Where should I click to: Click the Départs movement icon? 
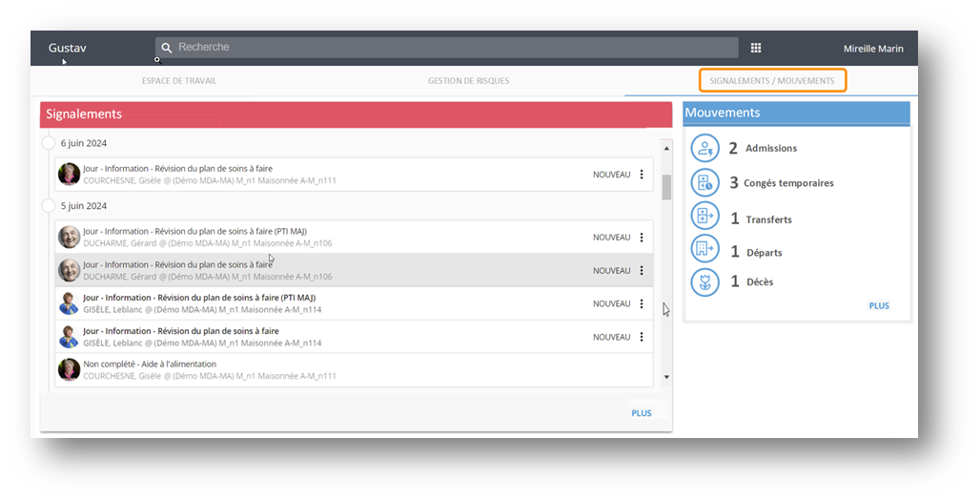tap(704, 250)
